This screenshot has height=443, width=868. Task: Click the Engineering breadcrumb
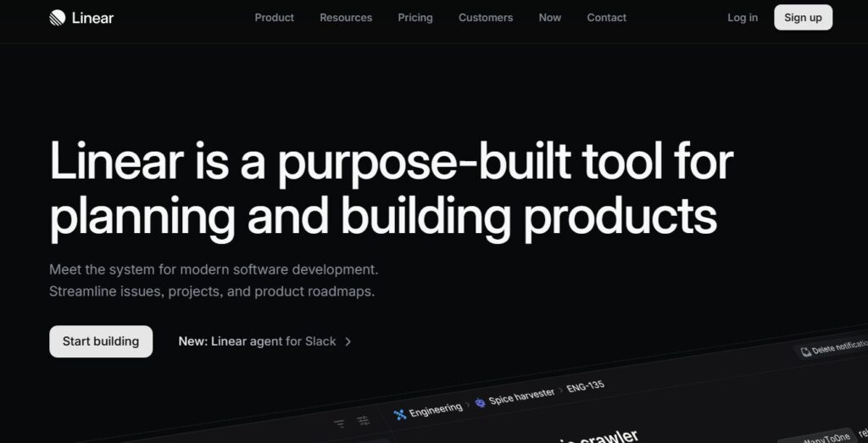(435, 409)
